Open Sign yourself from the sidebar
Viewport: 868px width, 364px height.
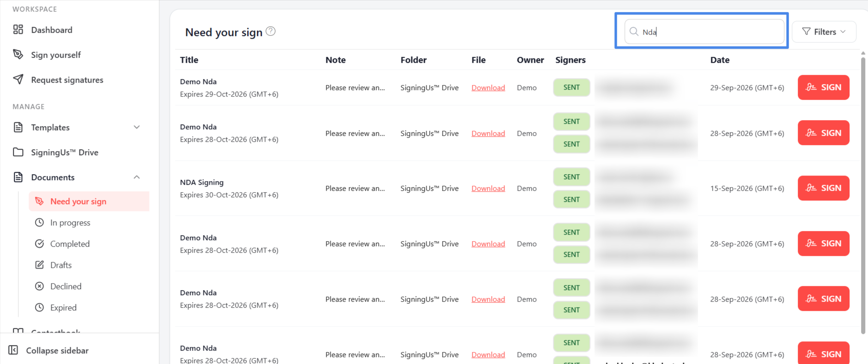56,55
